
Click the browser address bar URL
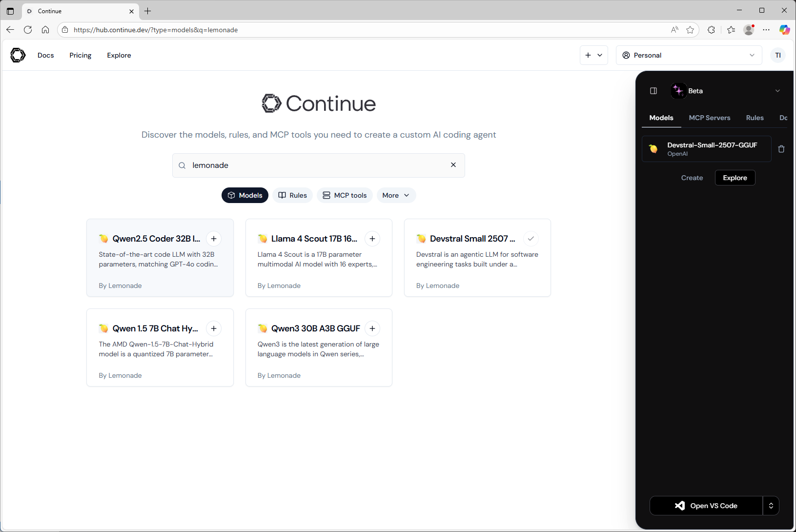coord(156,30)
